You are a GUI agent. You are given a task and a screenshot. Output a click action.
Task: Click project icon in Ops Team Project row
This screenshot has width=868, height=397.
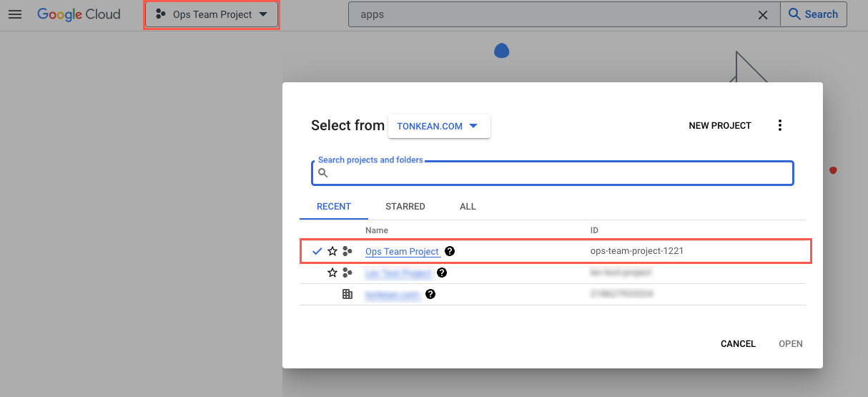coord(347,251)
